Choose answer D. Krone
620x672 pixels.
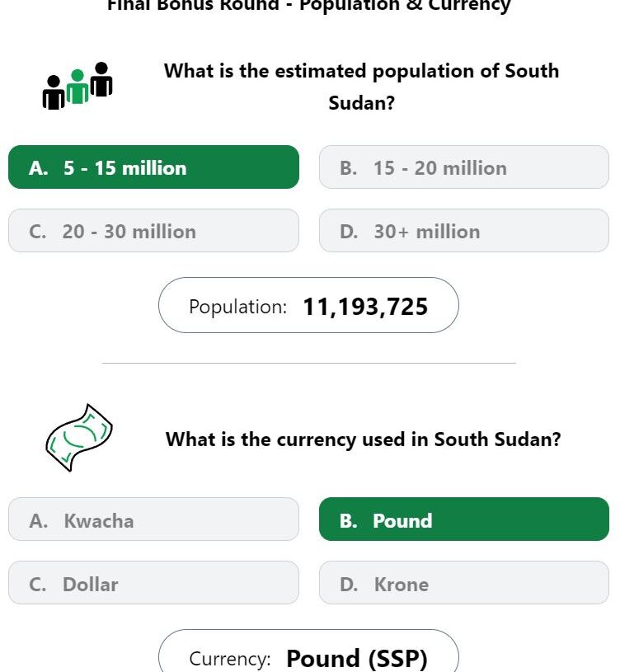click(x=464, y=583)
